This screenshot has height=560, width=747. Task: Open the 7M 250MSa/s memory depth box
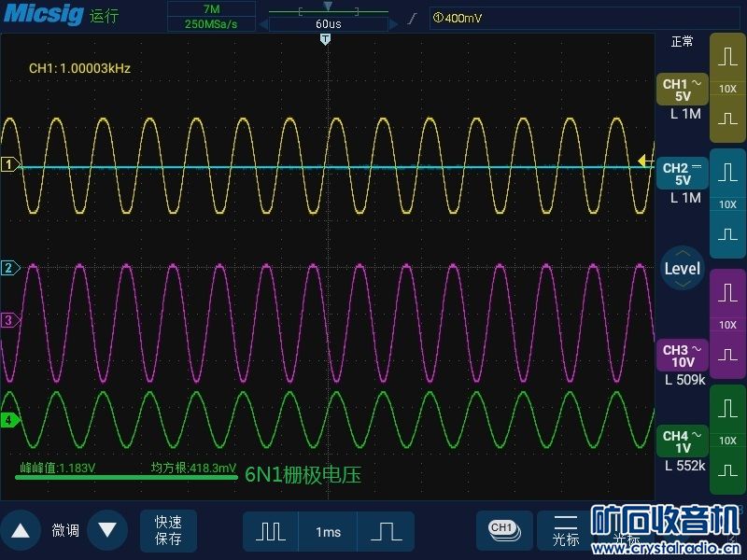coord(211,16)
